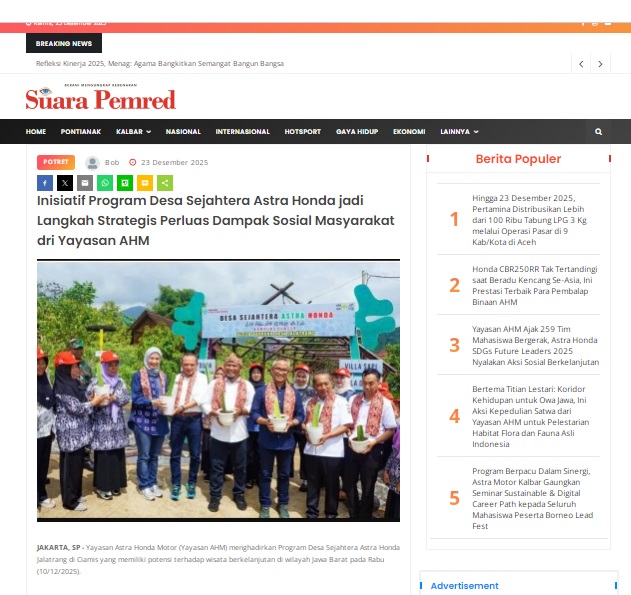Image resolution: width=631 pixels, height=595 pixels.
Task: Share article on X (Twitter)
Action: point(65,183)
